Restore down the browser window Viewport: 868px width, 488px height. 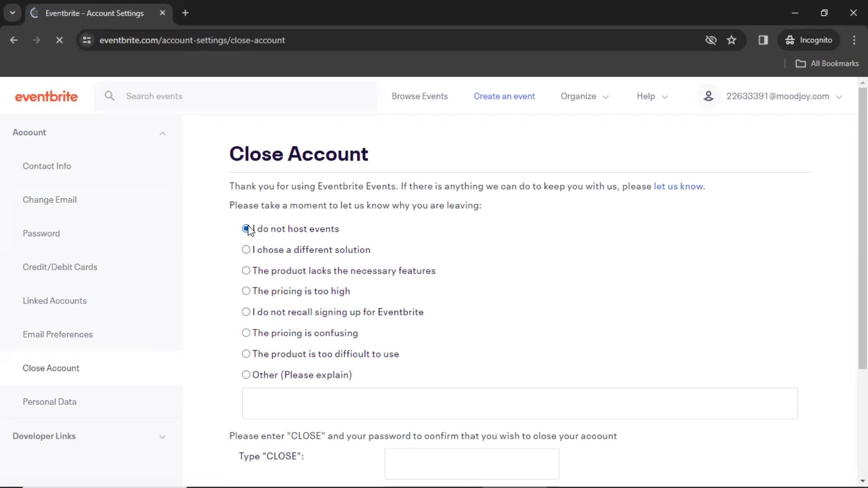click(824, 13)
